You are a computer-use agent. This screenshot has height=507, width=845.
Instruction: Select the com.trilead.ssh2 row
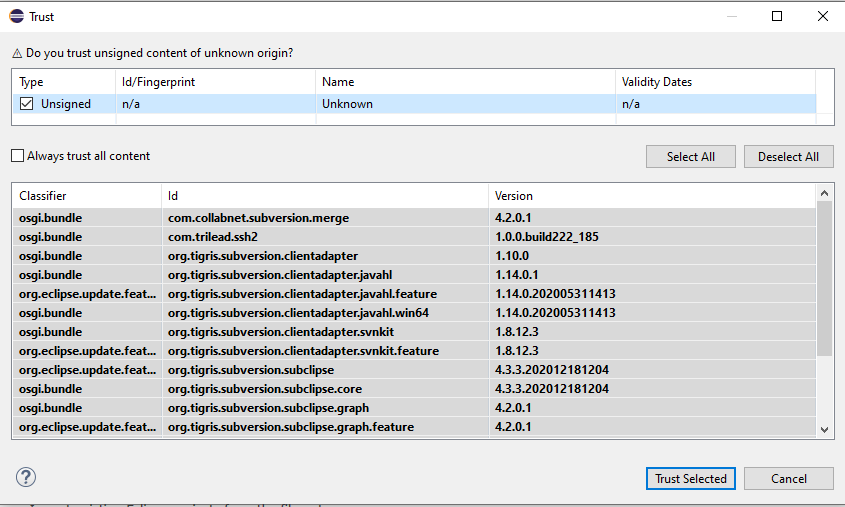pos(414,237)
